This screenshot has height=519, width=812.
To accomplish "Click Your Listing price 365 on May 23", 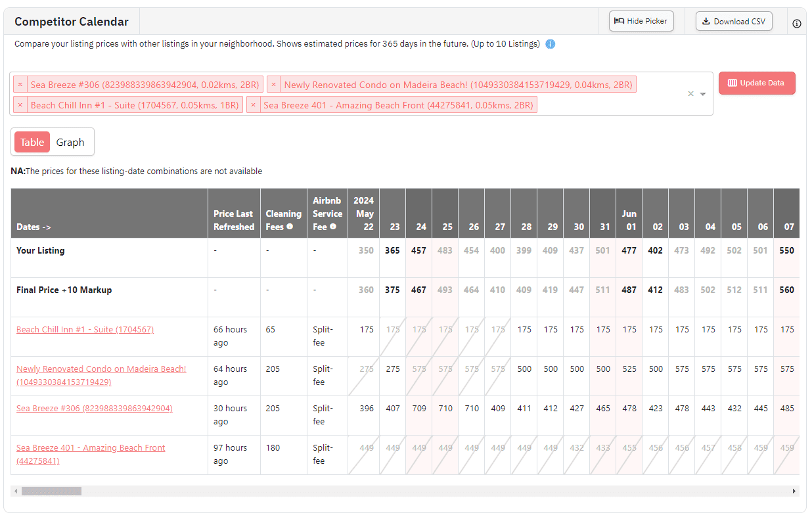I will (392, 250).
